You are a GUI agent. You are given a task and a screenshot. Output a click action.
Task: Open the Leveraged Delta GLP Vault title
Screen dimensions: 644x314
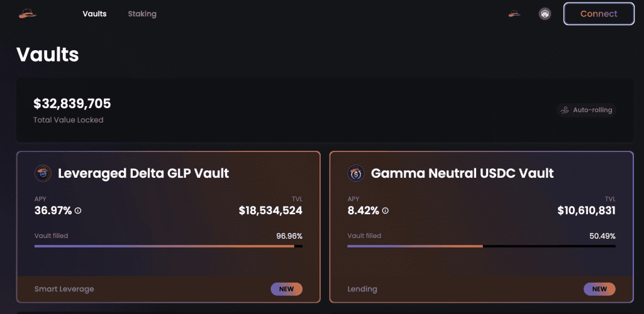pyautogui.click(x=143, y=173)
